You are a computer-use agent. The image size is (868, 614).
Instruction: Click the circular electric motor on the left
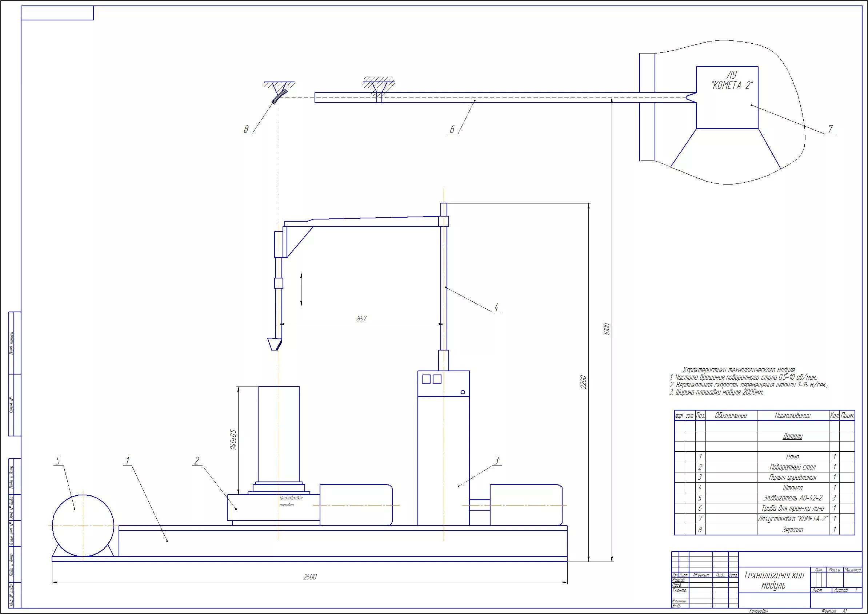click(x=83, y=526)
